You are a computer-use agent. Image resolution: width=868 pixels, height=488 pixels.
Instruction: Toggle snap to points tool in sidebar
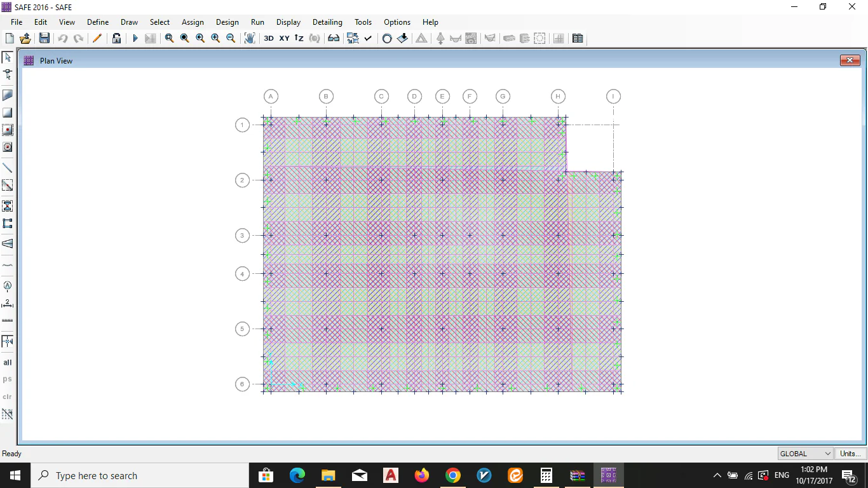coord(8,341)
